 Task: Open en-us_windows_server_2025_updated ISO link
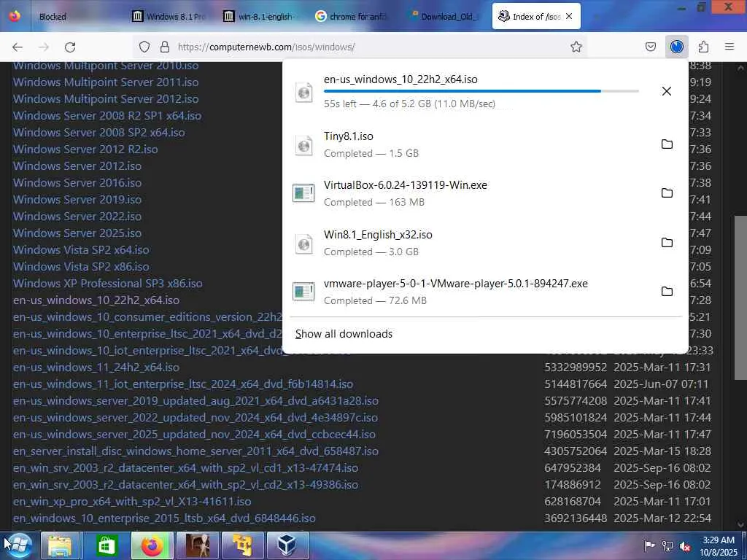point(194,435)
